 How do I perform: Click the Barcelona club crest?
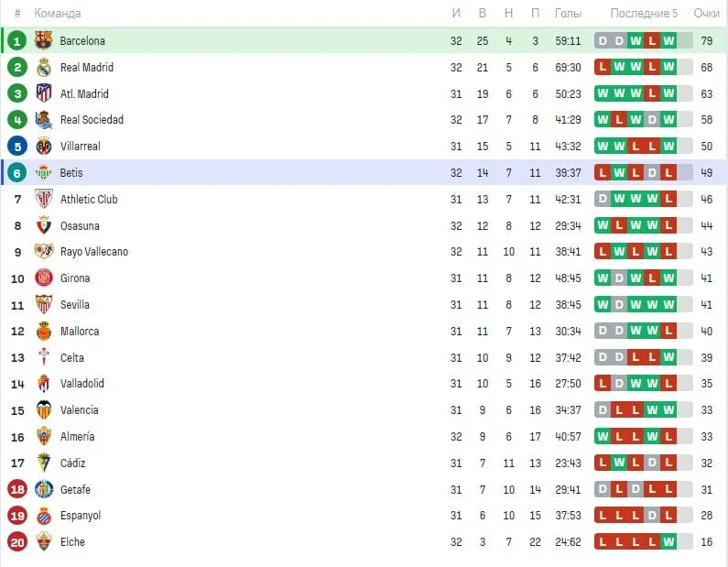[44, 40]
